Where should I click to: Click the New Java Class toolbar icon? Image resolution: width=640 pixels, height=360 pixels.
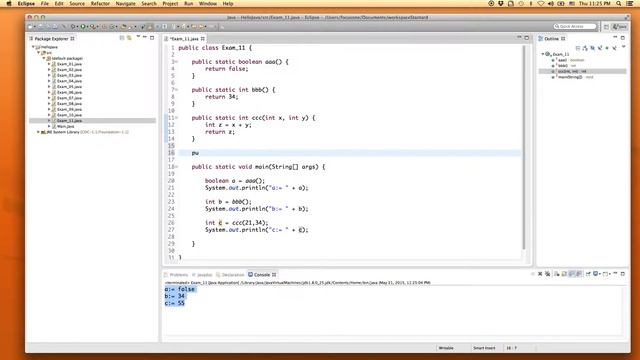112,27
